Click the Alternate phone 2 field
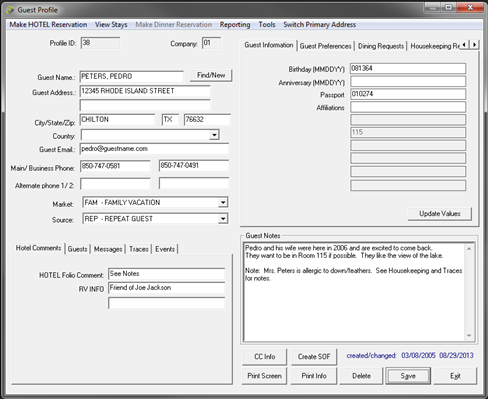 pos(194,183)
